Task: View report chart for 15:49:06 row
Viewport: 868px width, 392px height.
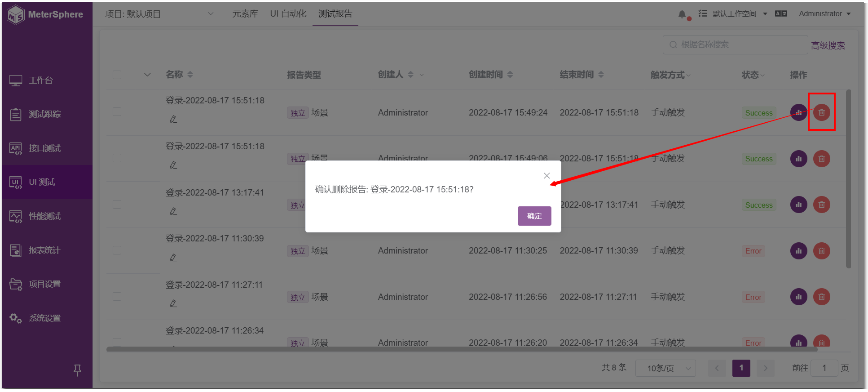Action: [x=798, y=159]
